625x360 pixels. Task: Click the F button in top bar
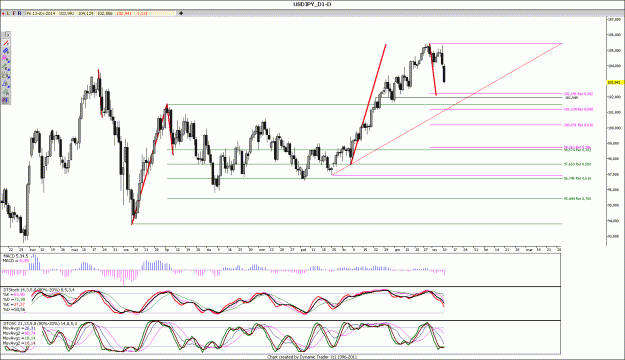(14, 13)
